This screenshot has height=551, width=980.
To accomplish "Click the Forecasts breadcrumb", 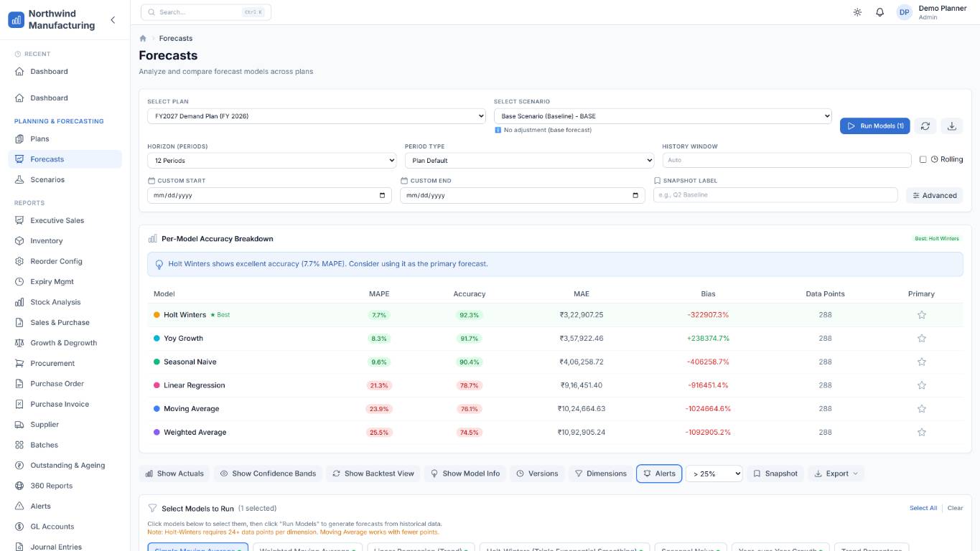I will [176, 39].
